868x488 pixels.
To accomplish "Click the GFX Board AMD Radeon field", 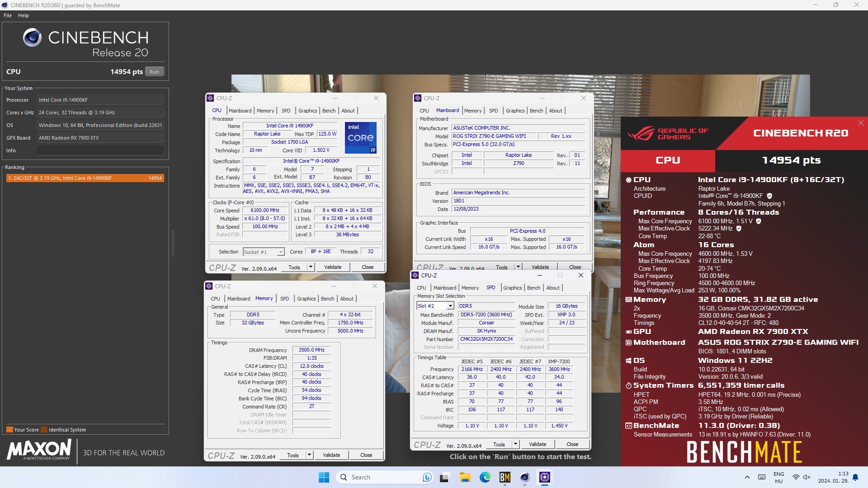I will click(x=100, y=138).
